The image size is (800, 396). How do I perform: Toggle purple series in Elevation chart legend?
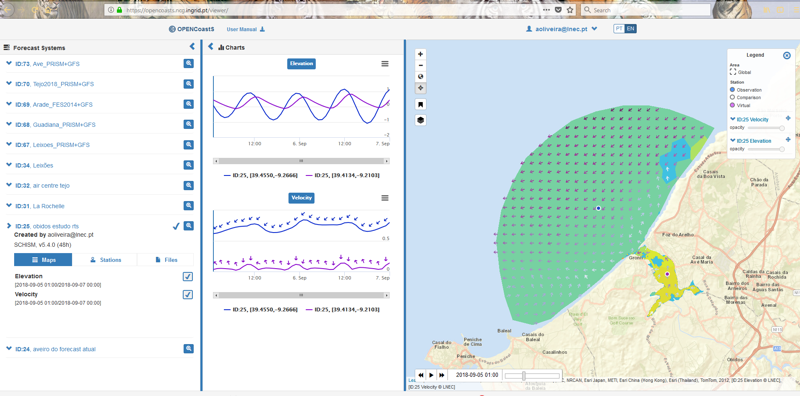pos(342,176)
